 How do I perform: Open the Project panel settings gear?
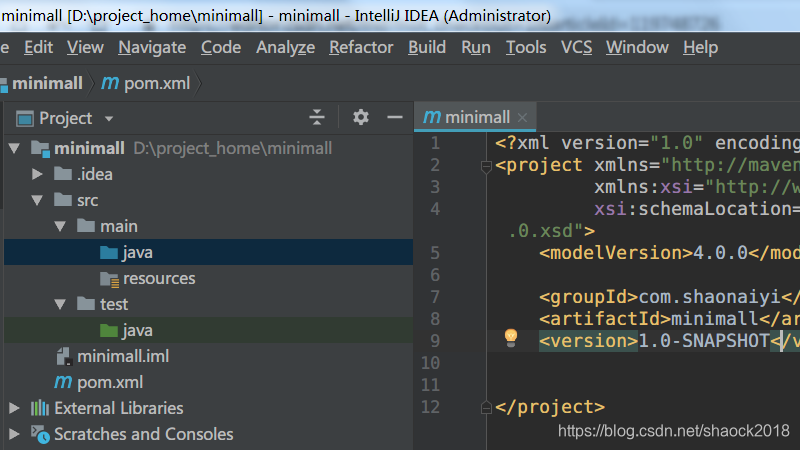click(x=361, y=117)
